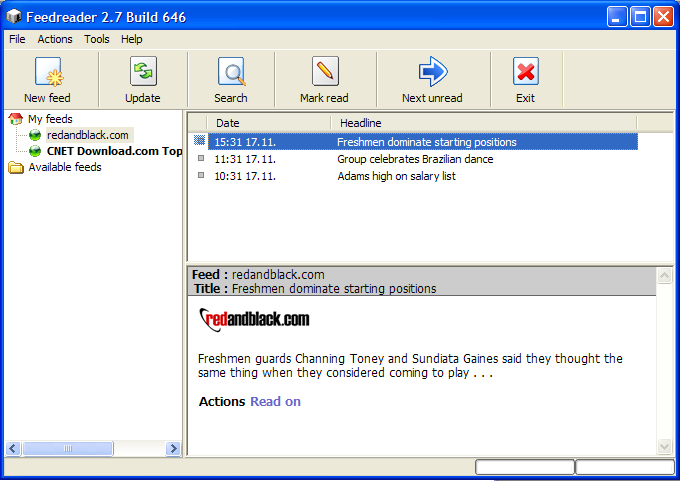Select My feeds tree node
Image resolution: width=680 pixels, height=481 pixels.
click(x=50, y=119)
